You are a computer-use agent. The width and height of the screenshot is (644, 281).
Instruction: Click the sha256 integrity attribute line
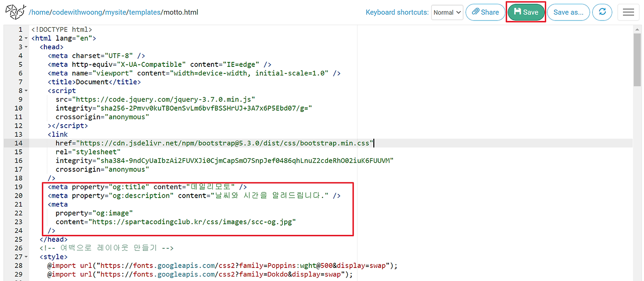point(184,108)
